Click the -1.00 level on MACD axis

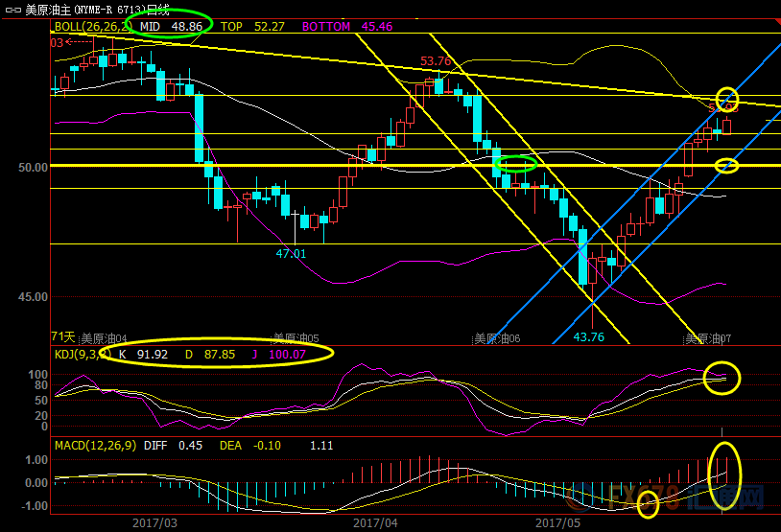35,505
